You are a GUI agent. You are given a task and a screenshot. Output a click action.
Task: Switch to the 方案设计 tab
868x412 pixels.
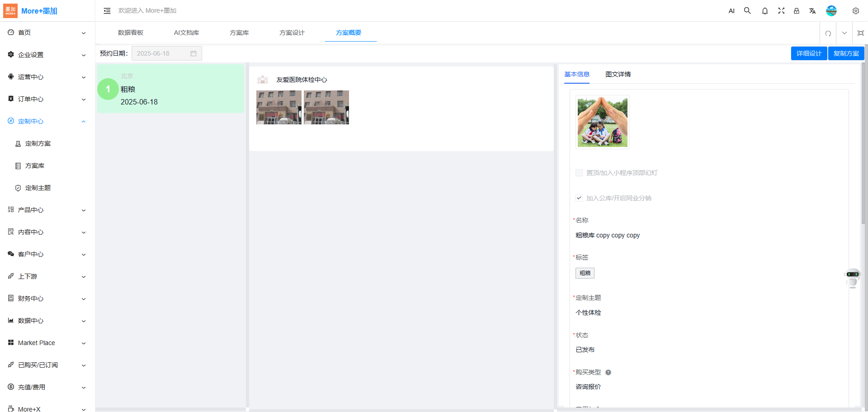pyautogui.click(x=292, y=33)
